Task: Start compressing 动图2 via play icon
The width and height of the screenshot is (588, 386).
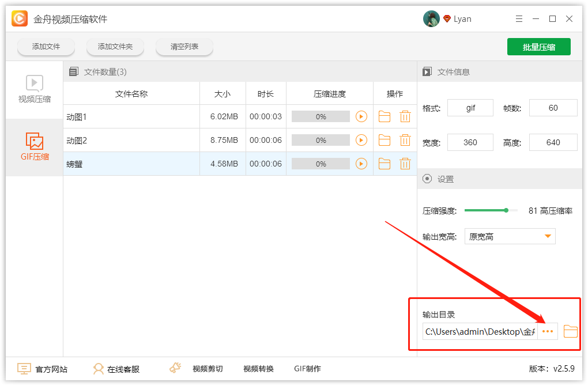Action: [361, 141]
